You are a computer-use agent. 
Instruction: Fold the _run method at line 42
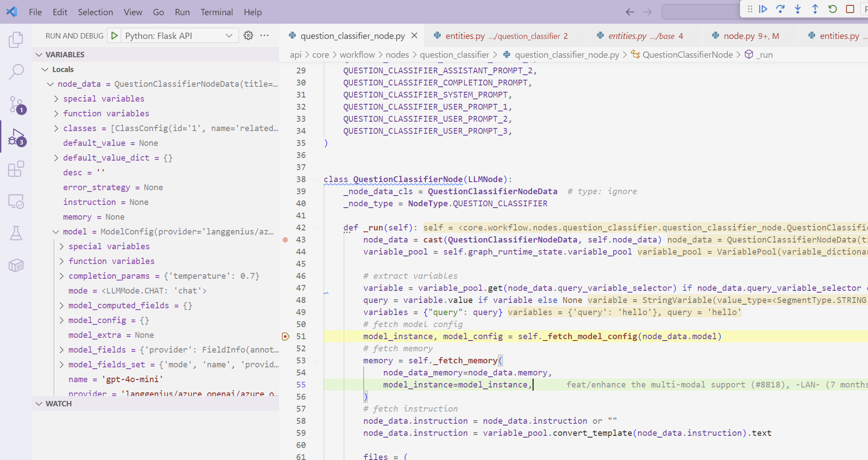pyautogui.click(x=316, y=228)
